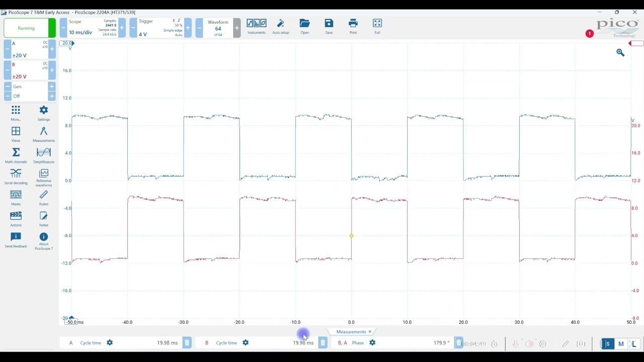Viewport: 644px width, 362px height.
Task: Go to the next waveform buffer
Action: (x=236, y=28)
